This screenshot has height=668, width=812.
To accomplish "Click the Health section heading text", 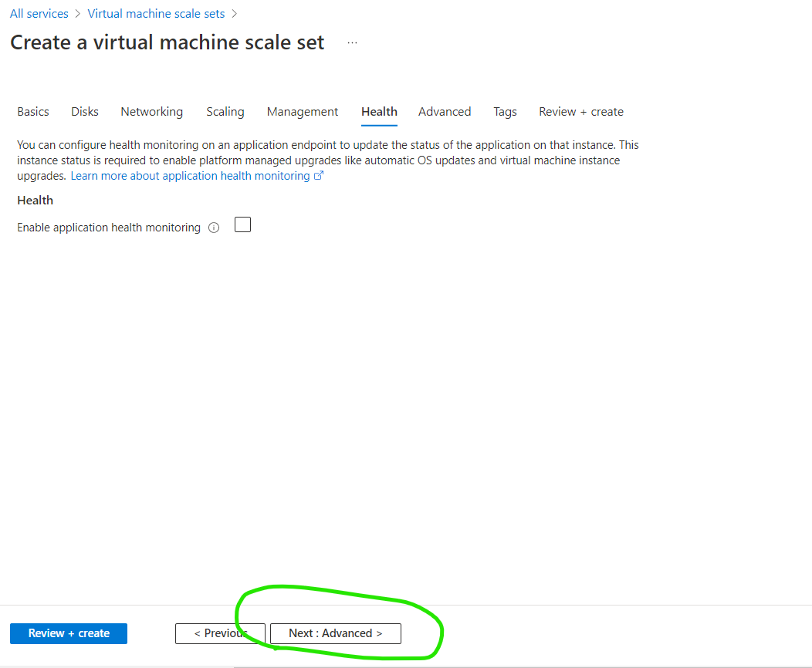I will tap(36, 201).
